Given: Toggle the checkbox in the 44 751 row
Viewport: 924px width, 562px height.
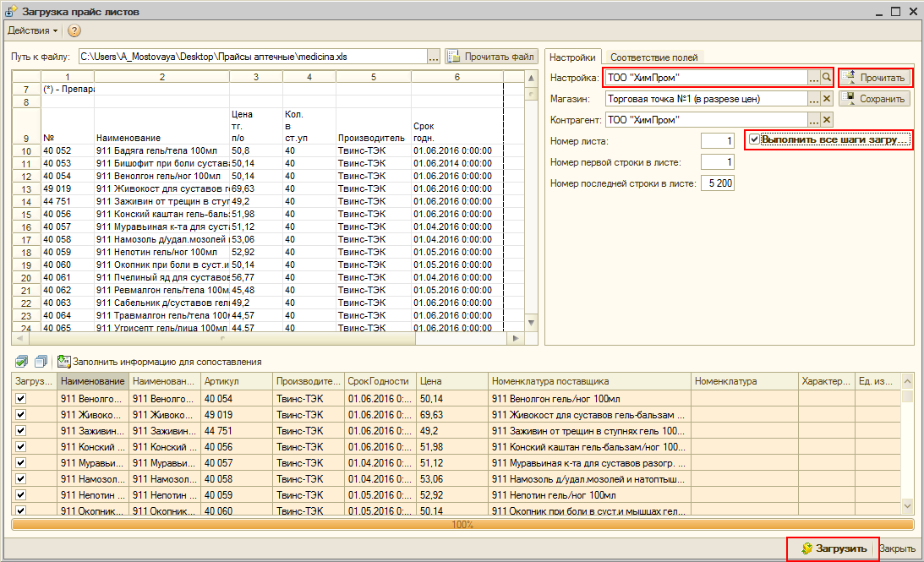Looking at the screenshot, I should (21, 431).
